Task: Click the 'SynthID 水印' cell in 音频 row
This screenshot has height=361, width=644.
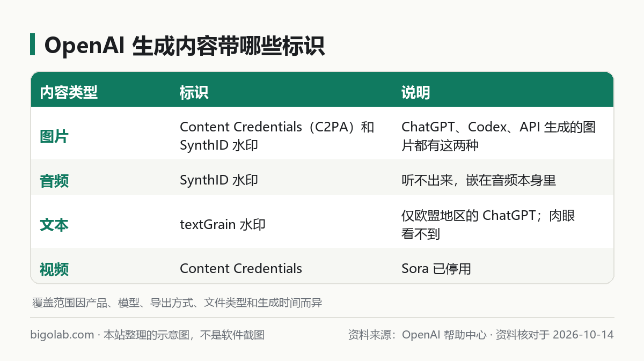Action: pos(219,180)
